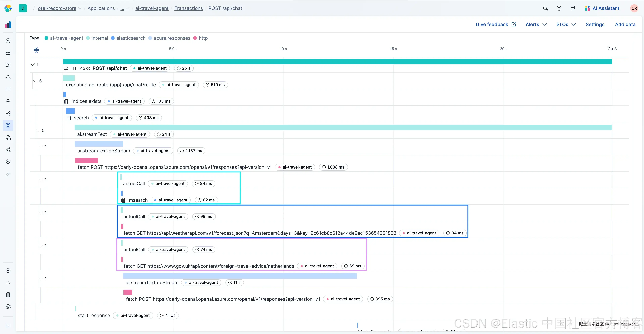Open Management gear icon in sidebar

point(8,307)
